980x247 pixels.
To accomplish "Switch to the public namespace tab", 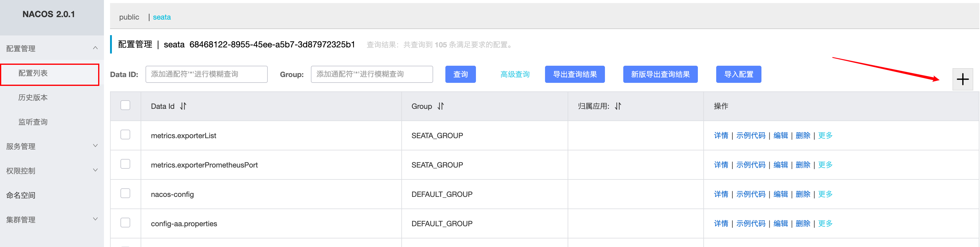I will (x=129, y=17).
